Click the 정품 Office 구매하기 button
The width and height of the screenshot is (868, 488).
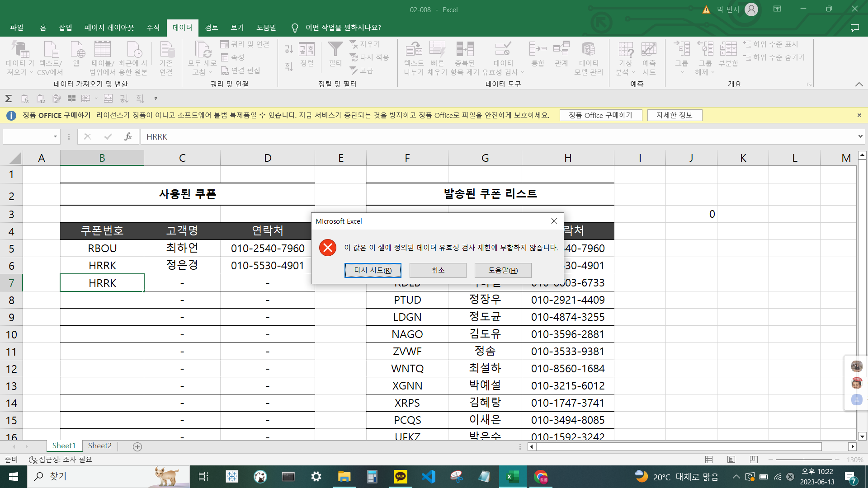601,115
